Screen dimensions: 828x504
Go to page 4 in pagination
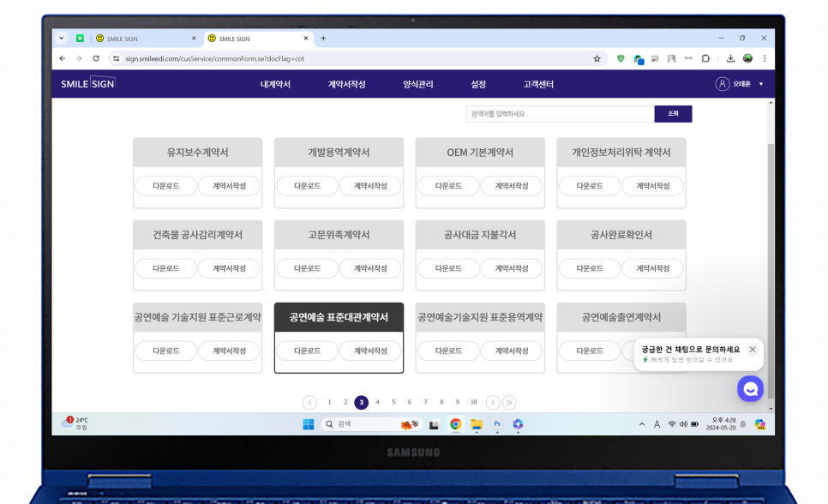pos(377,402)
